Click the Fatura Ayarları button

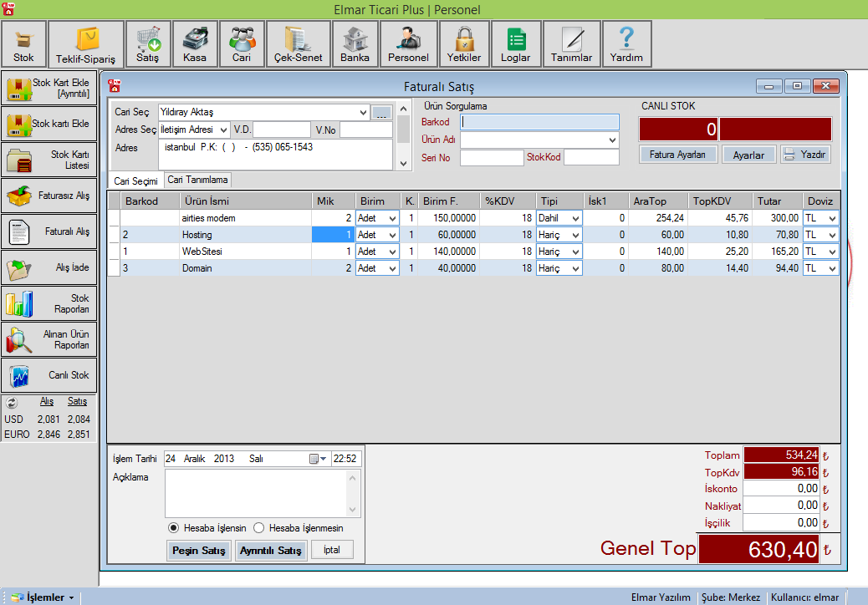pyautogui.click(x=678, y=155)
